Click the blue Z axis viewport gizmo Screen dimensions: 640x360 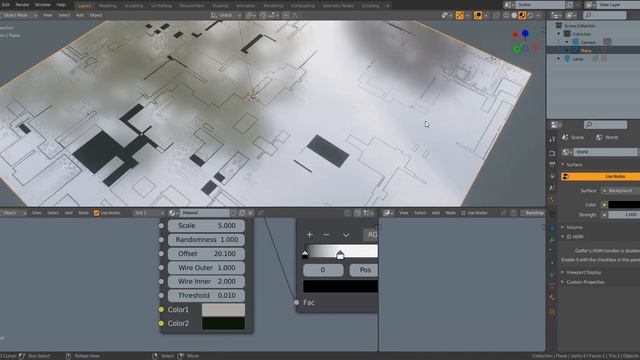pyautogui.click(x=525, y=33)
